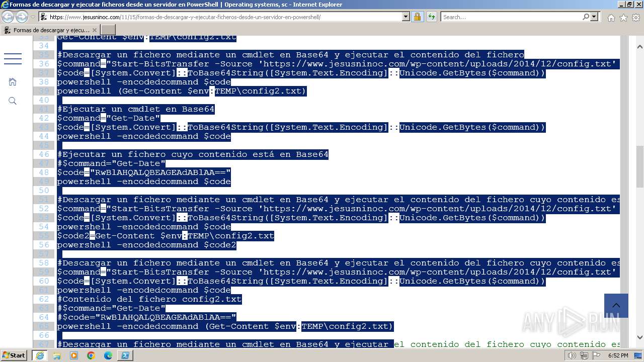Switch to Internet Explorer taskbar icon
The height and width of the screenshot is (362, 644).
[39, 355]
